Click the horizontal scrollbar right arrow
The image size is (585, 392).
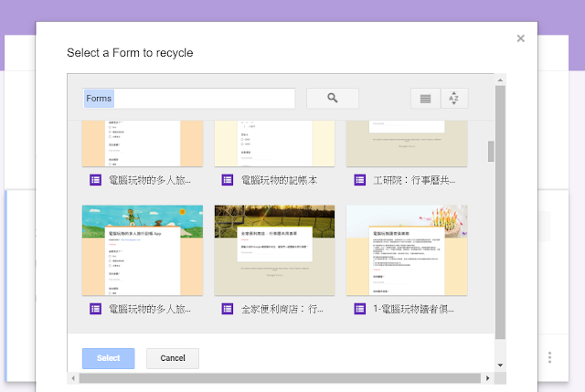click(487, 378)
